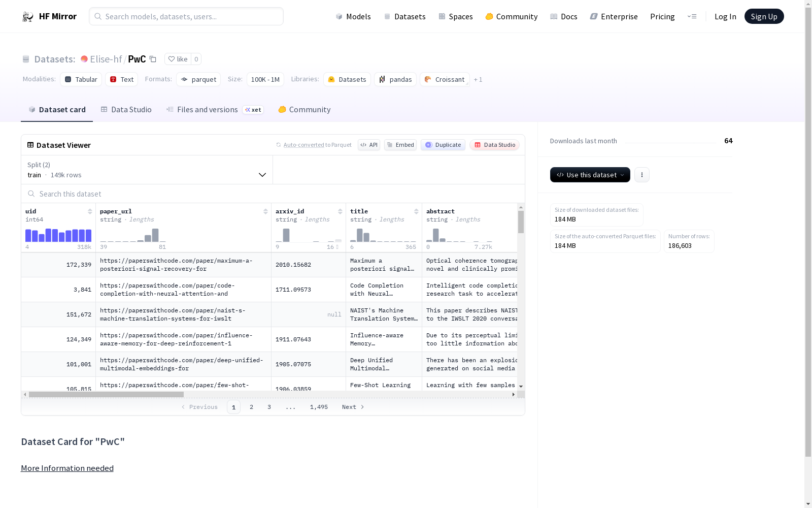
Task: Expand the Split train dropdown
Action: pyautogui.click(x=147, y=170)
